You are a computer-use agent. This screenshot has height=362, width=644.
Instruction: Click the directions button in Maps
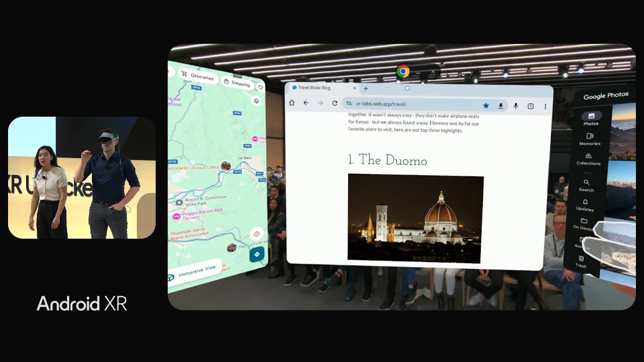pyautogui.click(x=257, y=254)
